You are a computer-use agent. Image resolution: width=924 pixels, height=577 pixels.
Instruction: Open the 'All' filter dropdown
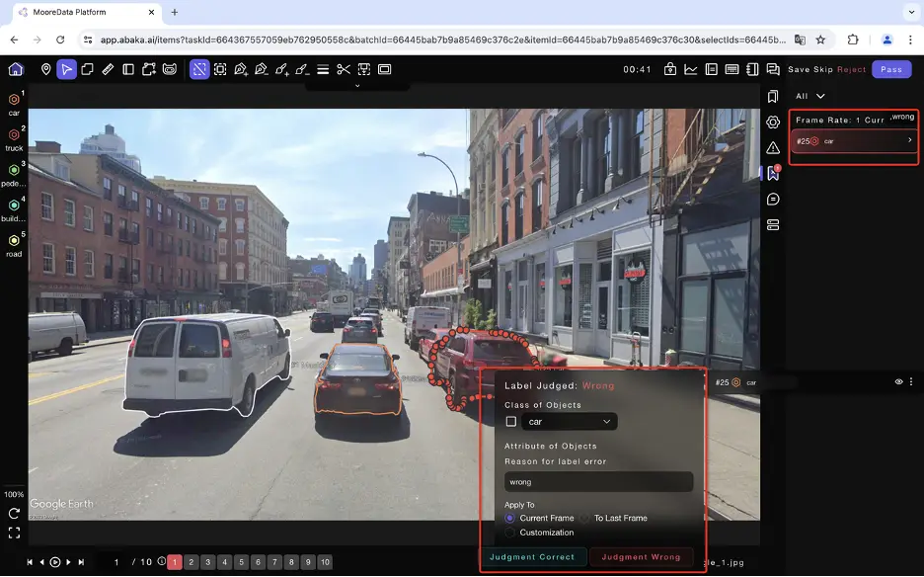[x=809, y=96]
